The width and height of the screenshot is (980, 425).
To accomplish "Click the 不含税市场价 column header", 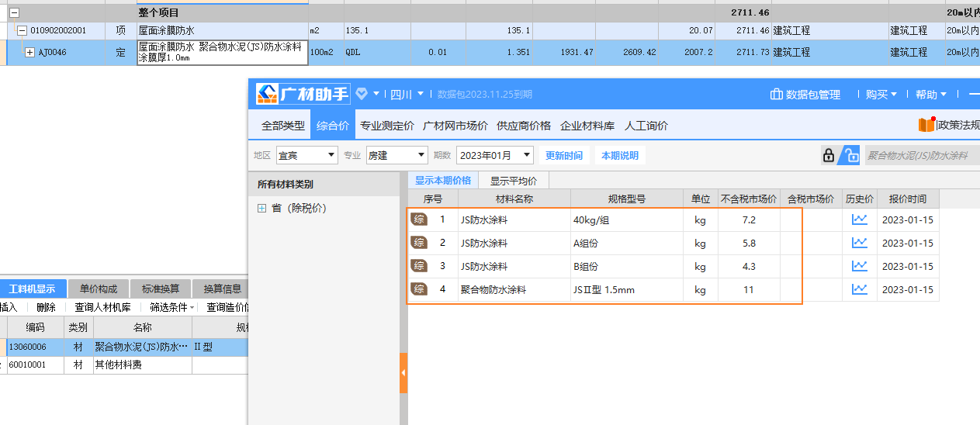I will click(x=749, y=199).
